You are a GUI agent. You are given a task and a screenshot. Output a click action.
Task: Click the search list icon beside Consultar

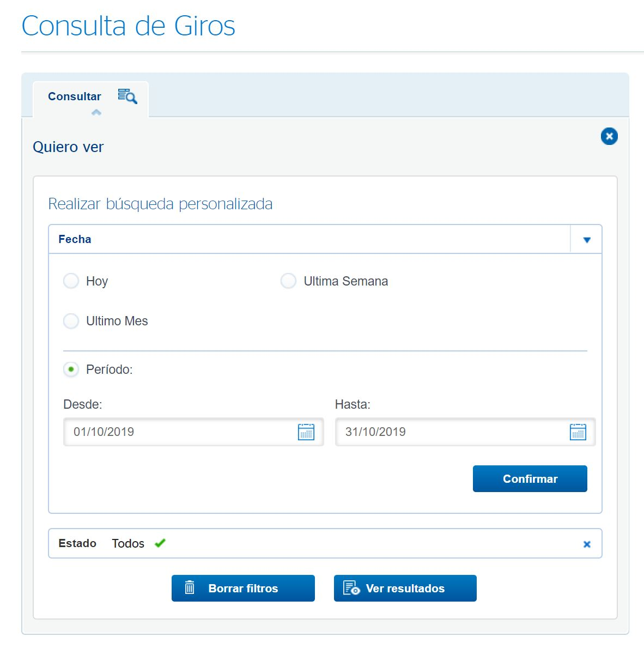[127, 96]
